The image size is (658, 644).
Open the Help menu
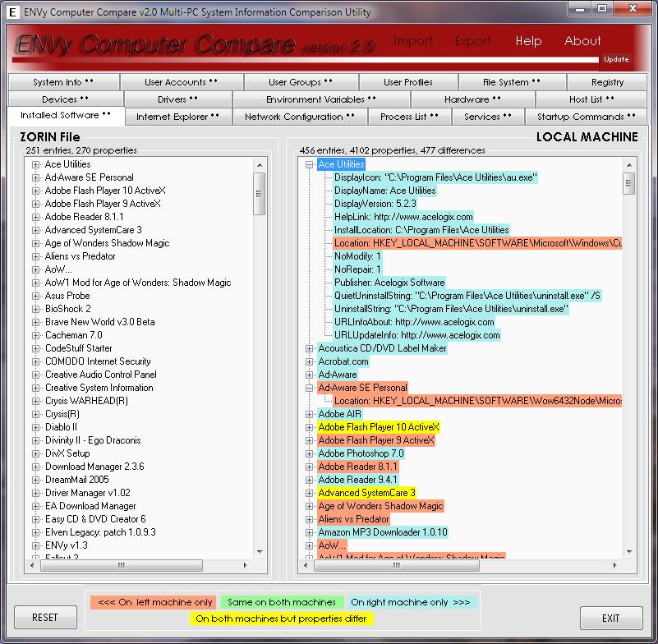pos(528,41)
